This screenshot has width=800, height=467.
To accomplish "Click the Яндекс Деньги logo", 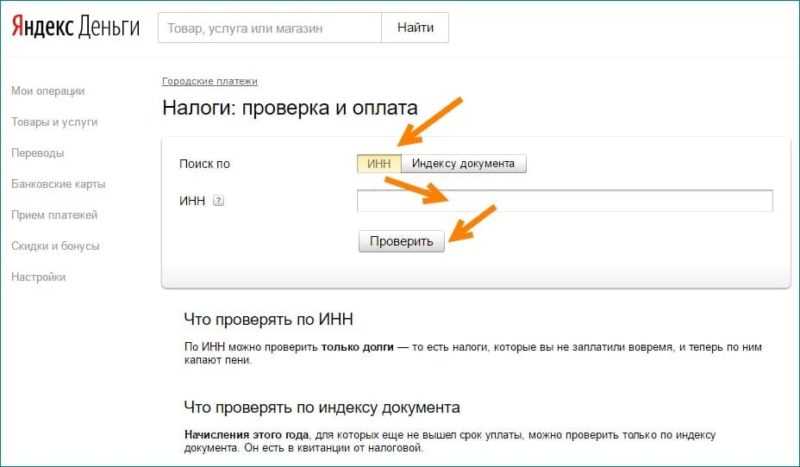I will [75, 27].
